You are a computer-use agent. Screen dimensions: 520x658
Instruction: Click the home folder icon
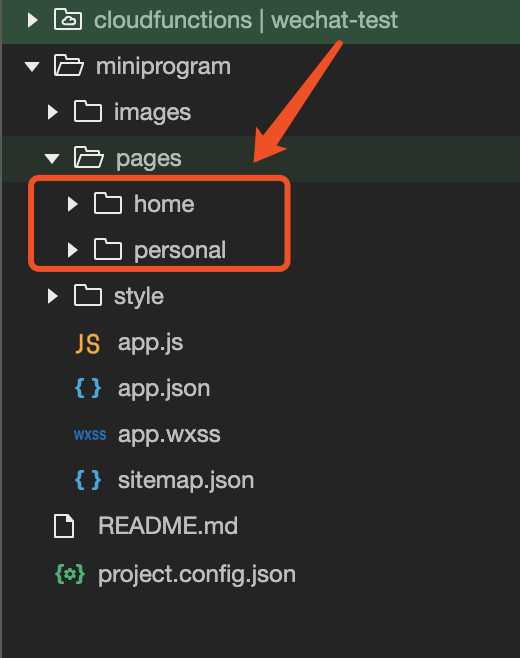[108, 203]
